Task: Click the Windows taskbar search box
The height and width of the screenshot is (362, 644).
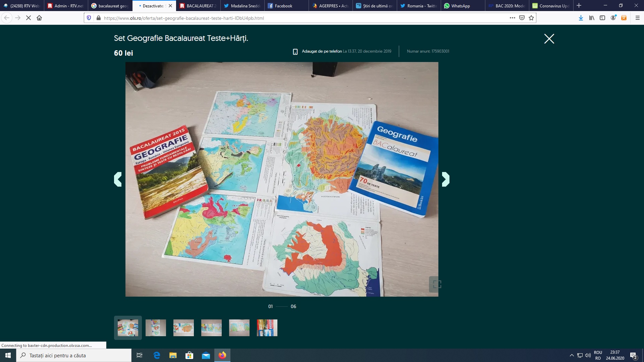Action: point(74,355)
